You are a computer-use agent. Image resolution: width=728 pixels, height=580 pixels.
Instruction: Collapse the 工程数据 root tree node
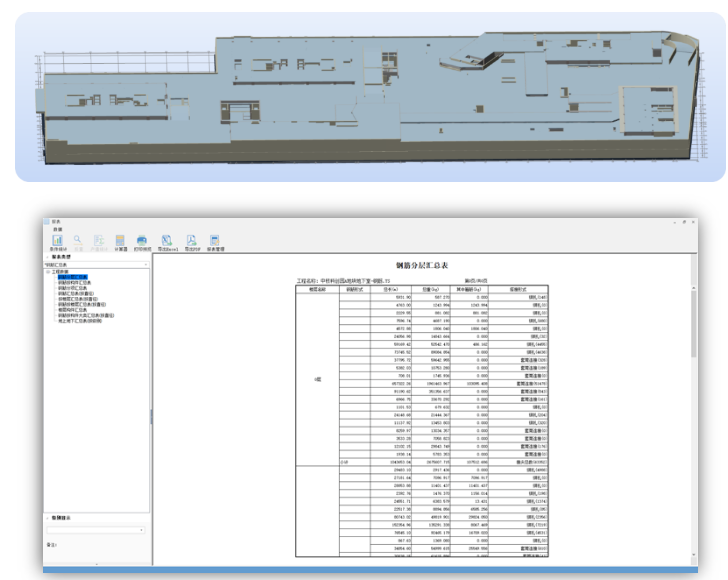[48, 272]
